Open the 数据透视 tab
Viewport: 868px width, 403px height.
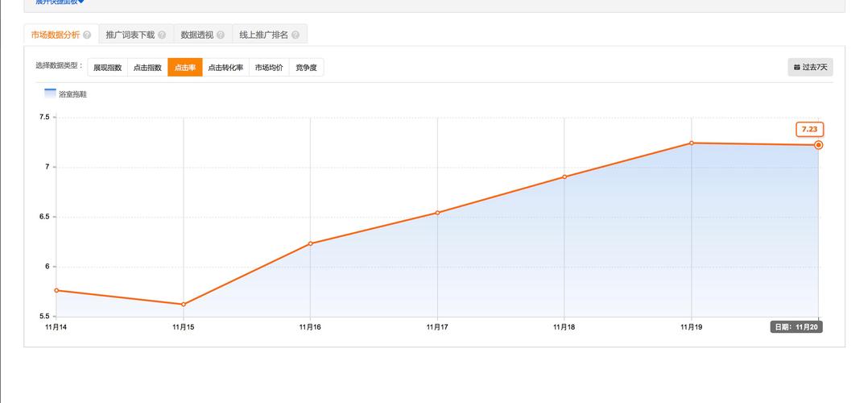click(196, 35)
